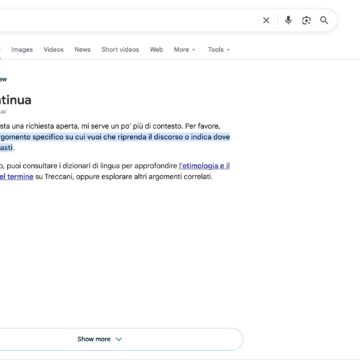
Task: Switch to the Images tab
Action: coord(22,50)
